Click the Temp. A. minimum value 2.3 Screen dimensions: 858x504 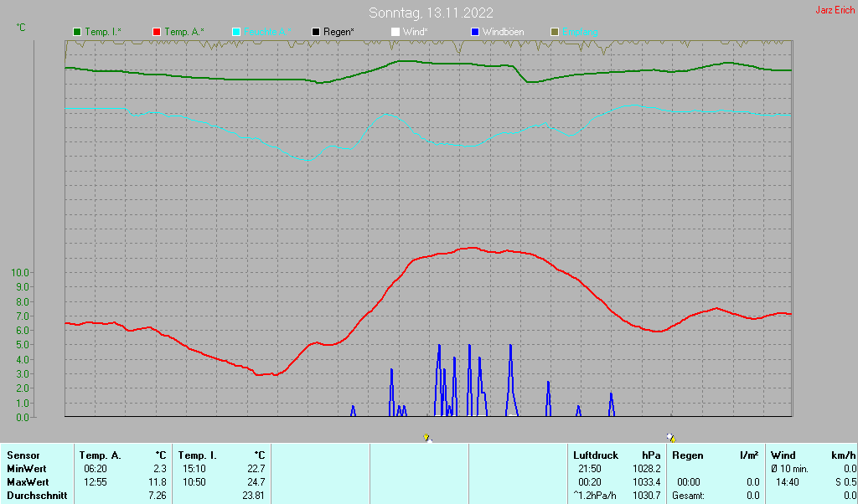pos(160,469)
